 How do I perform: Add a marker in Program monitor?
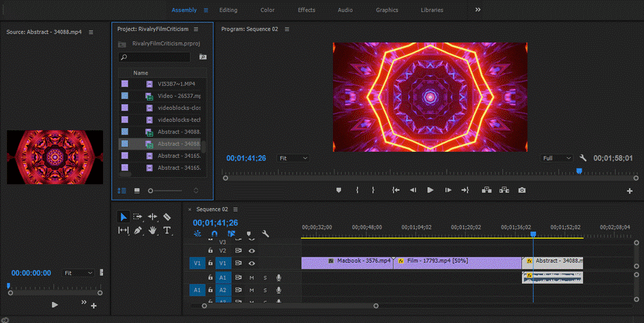click(339, 190)
